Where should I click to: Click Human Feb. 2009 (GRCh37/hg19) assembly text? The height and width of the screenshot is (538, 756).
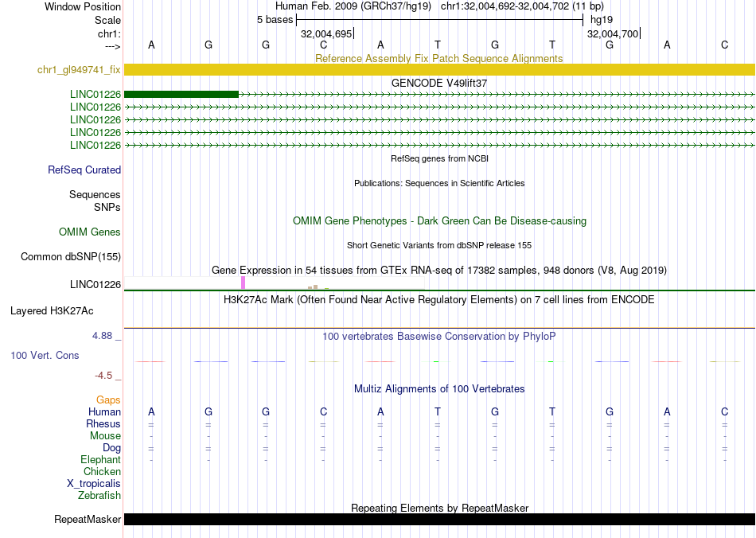click(354, 6)
